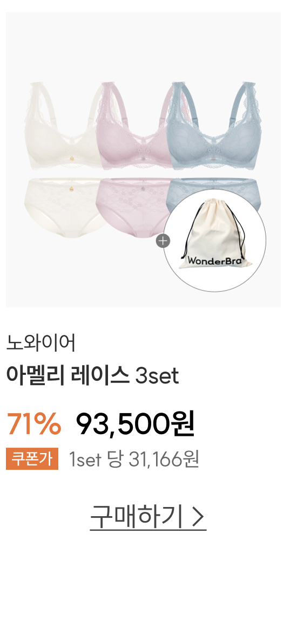Screen dimensions: 297x644
Task: Click the 1set 당 31,166원 per-set price
Action: 134,459
